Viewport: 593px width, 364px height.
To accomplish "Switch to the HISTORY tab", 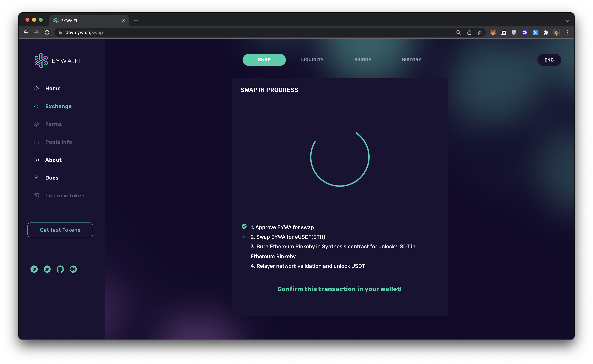I will pyautogui.click(x=411, y=60).
